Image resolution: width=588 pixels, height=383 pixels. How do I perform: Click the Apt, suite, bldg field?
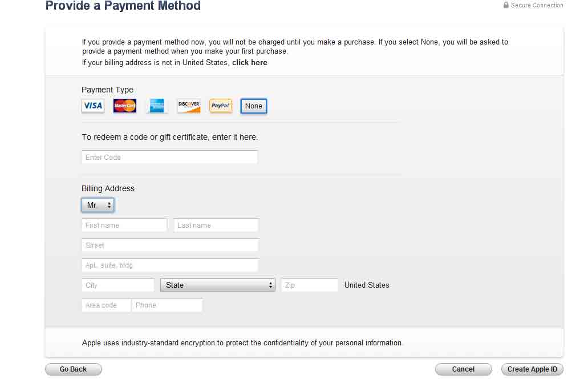click(170, 265)
